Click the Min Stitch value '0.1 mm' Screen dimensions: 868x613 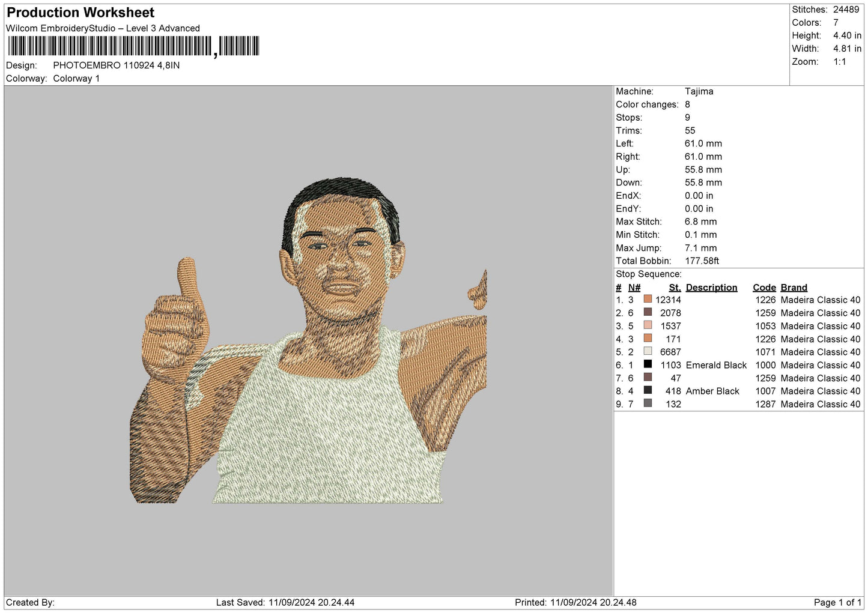coord(701,235)
